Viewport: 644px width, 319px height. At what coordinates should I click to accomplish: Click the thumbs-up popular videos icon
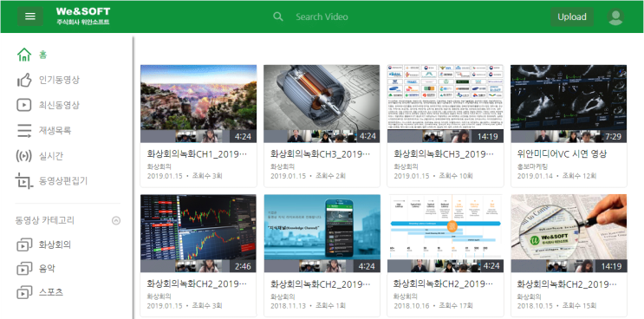coord(24,80)
